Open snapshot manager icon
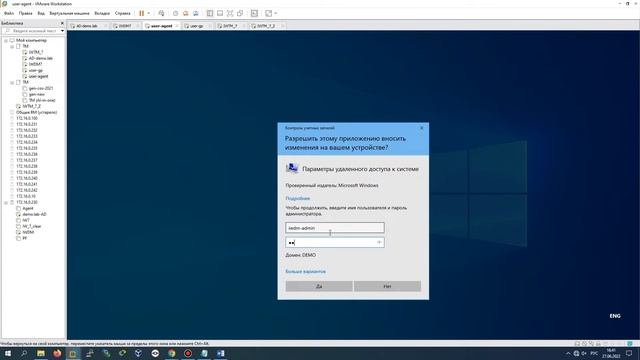The image size is (640, 360). point(196,13)
